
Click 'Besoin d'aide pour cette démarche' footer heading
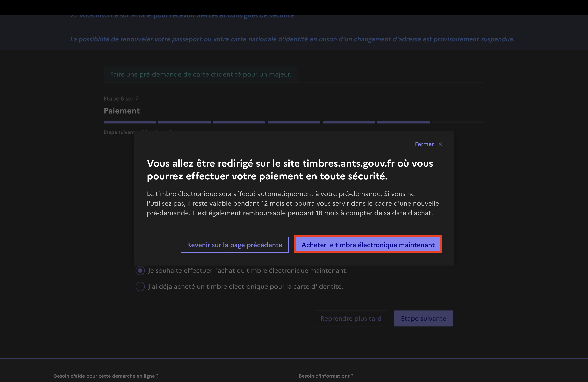106,376
